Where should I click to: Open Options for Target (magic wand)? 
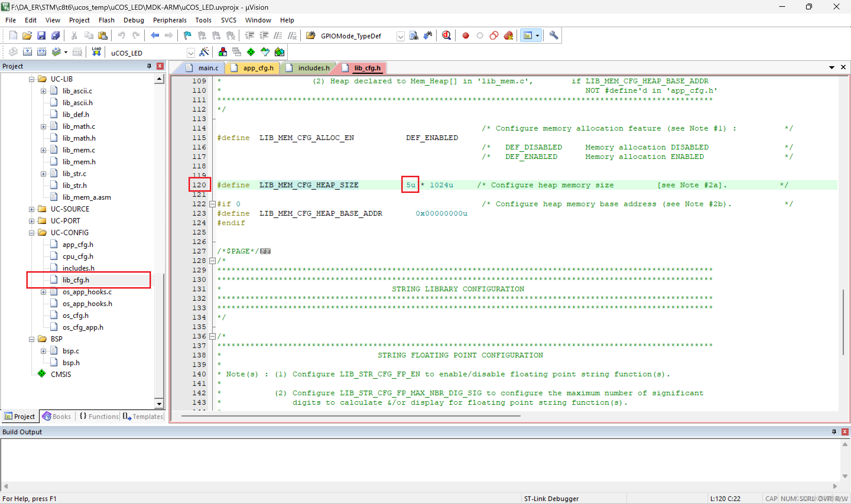tap(204, 52)
